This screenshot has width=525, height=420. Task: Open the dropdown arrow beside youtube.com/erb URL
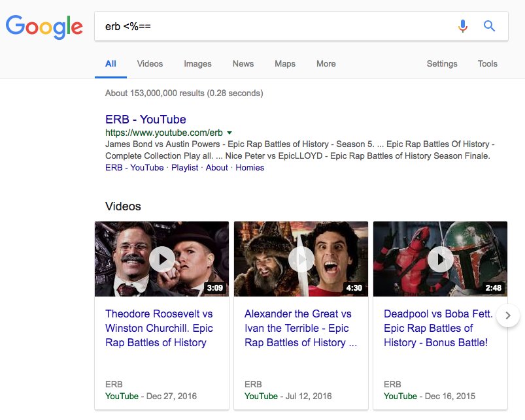click(x=229, y=133)
